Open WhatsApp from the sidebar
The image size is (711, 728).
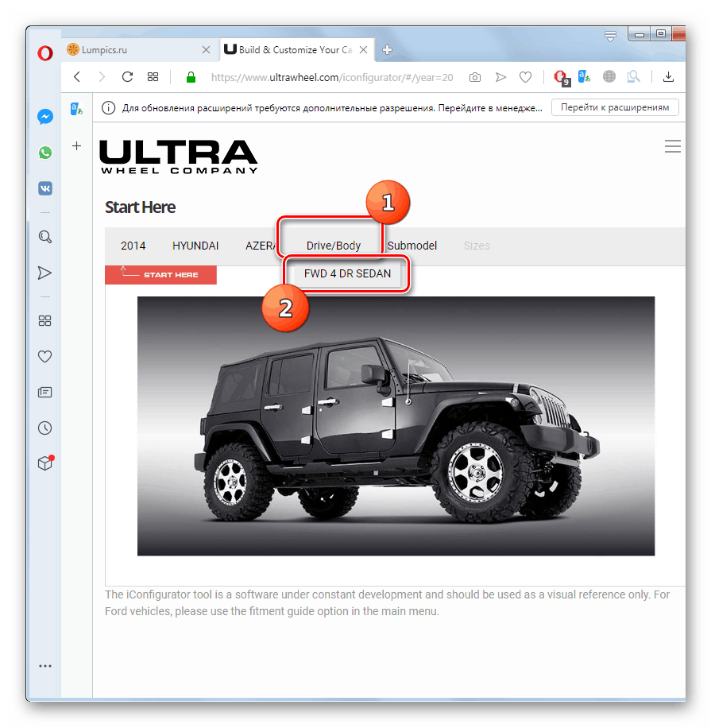coord(45,153)
